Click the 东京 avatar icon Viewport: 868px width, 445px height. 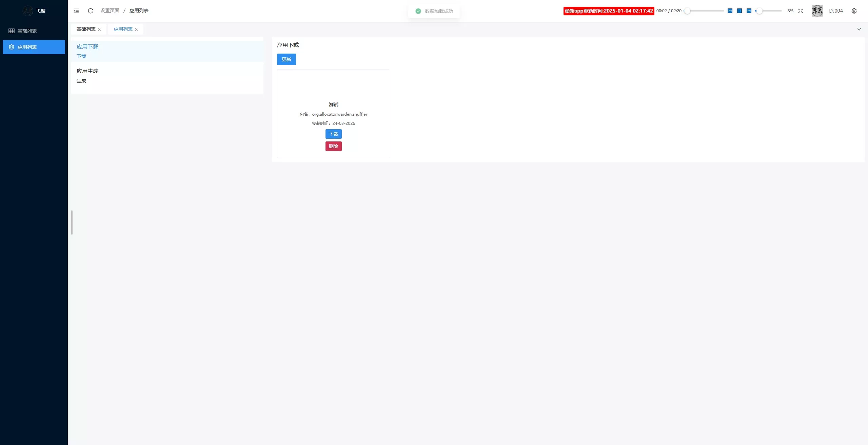(x=817, y=11)
